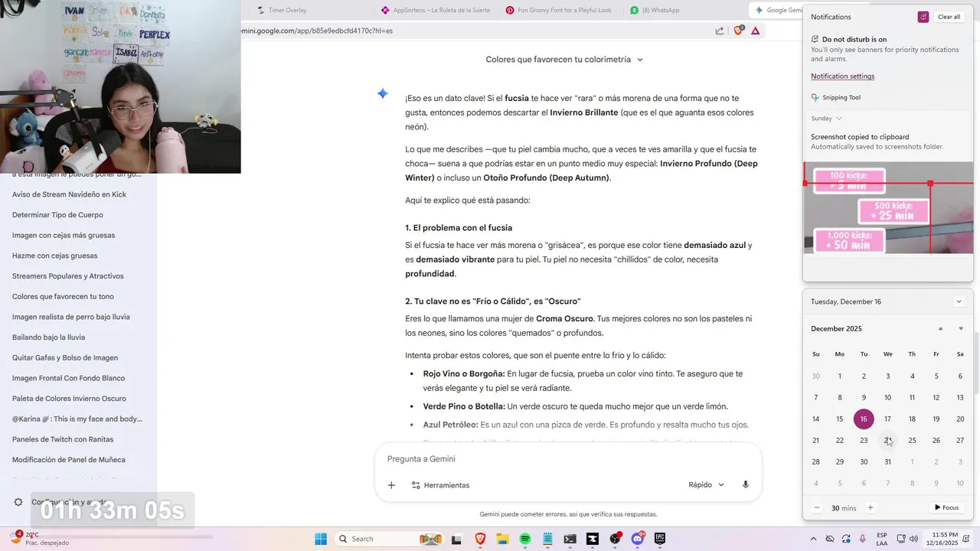Viewport: 980px width, 551px height.
Task: Click the ESP LAA language indicator
Action: (x=882, y=539)
